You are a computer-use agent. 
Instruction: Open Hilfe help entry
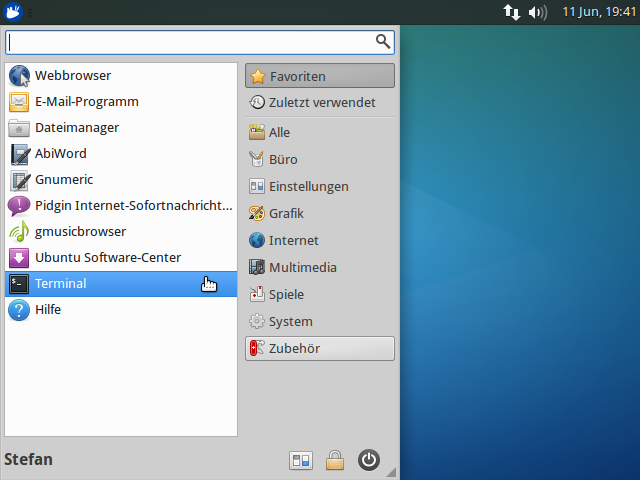click(48, 310)
